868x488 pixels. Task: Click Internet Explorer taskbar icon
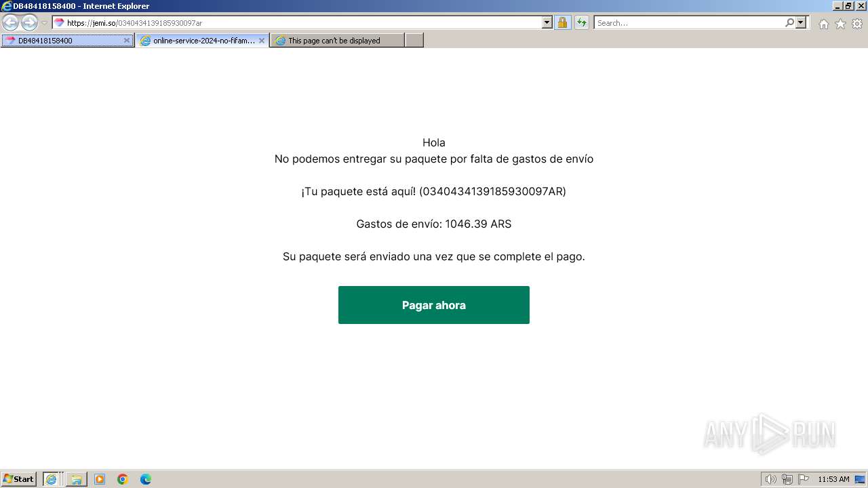[52, 479]
